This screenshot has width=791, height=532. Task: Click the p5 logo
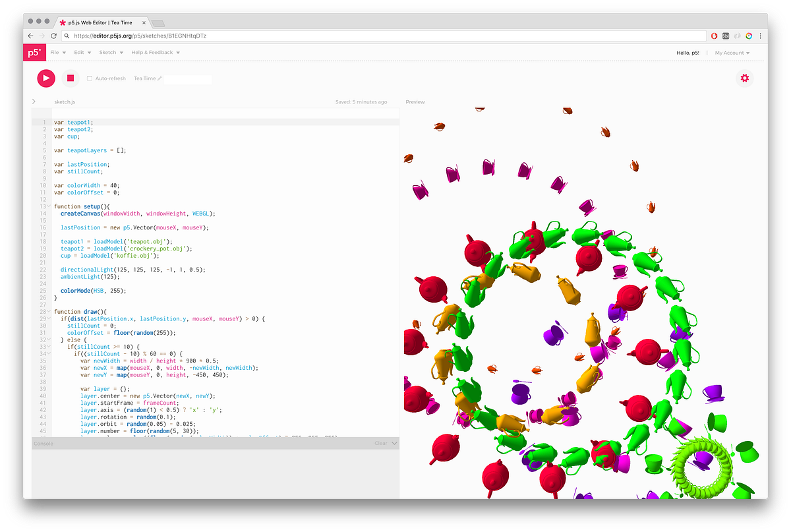pyautogui.click(x=34, y=52)
